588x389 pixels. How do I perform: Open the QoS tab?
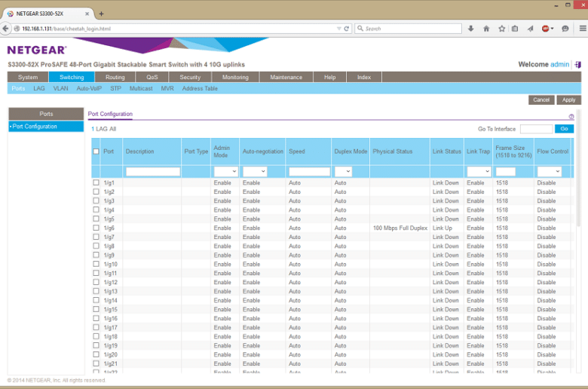click(x=152, y=78)
